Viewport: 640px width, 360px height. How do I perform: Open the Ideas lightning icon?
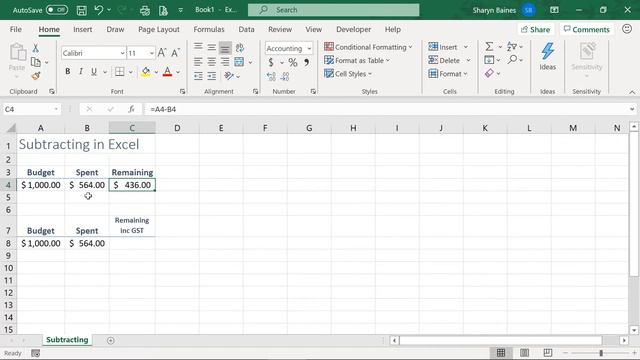[547, 56]
